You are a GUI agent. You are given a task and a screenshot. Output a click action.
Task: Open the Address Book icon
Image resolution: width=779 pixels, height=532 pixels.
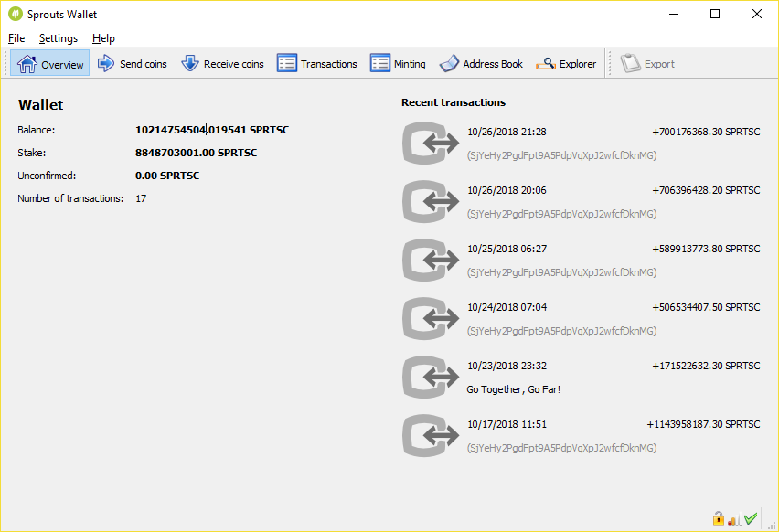pyautogui.click(x=449, y=64)
